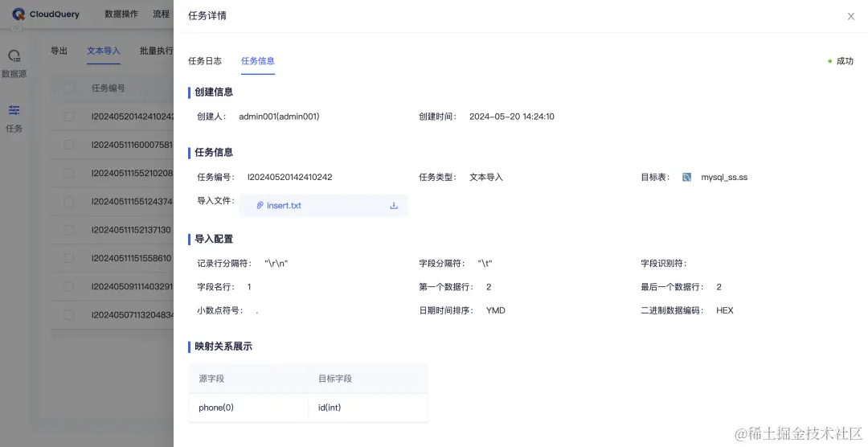Check the row I20240511160007581 checkbox
868x447 pixels.
click(68, 145)
